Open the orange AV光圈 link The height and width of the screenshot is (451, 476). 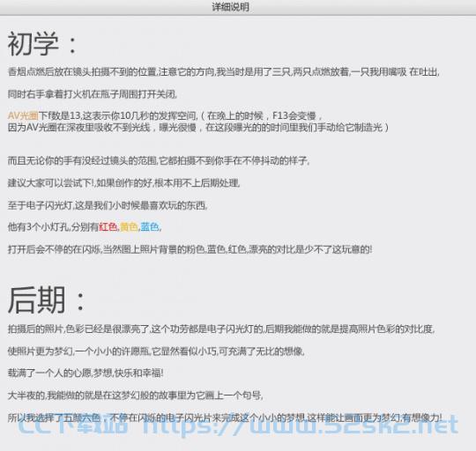click(x=23, y=115)
